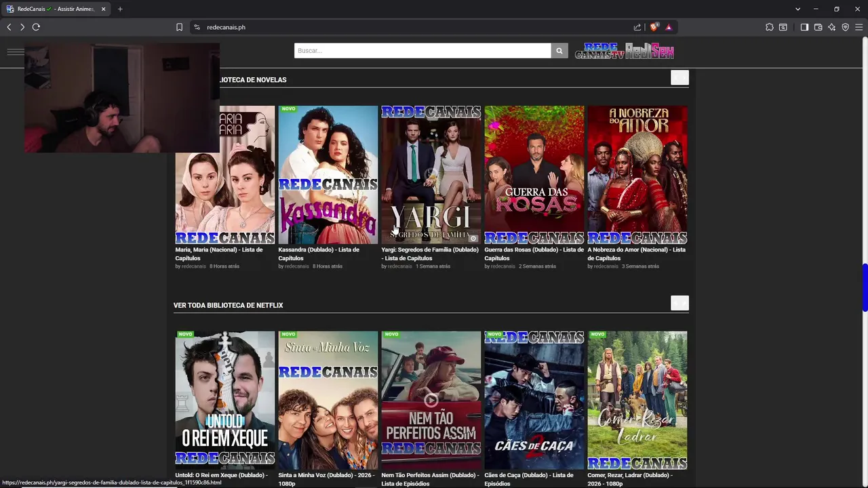Open title link Maria, Maria (Nacional) - Lista de Capítulos
This screenshot has height=488, width=868.
click(218, 253)
